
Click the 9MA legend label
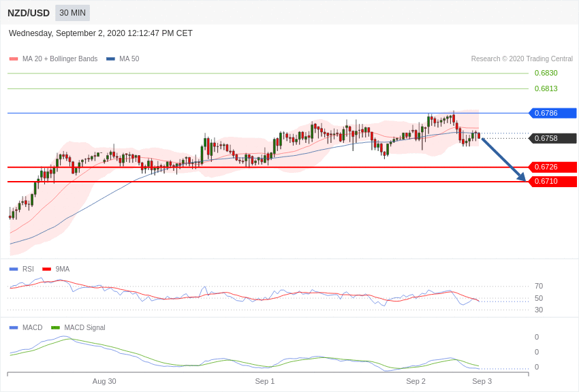(63, 269)
